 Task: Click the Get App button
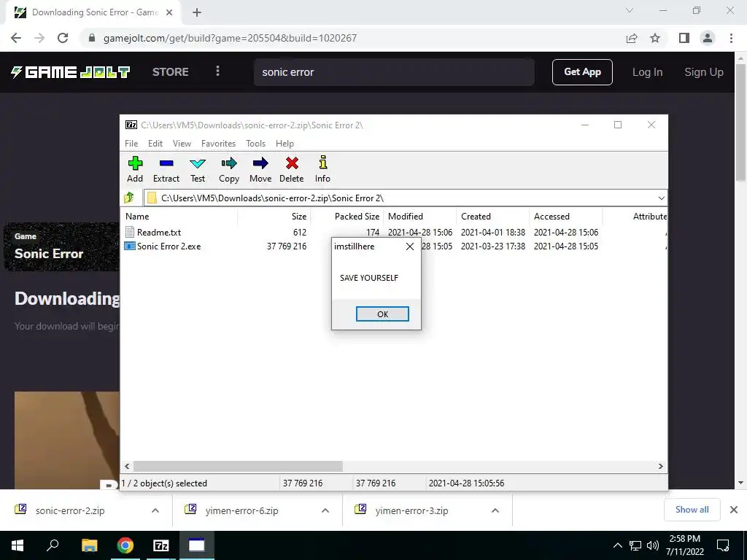pos(582,72)
